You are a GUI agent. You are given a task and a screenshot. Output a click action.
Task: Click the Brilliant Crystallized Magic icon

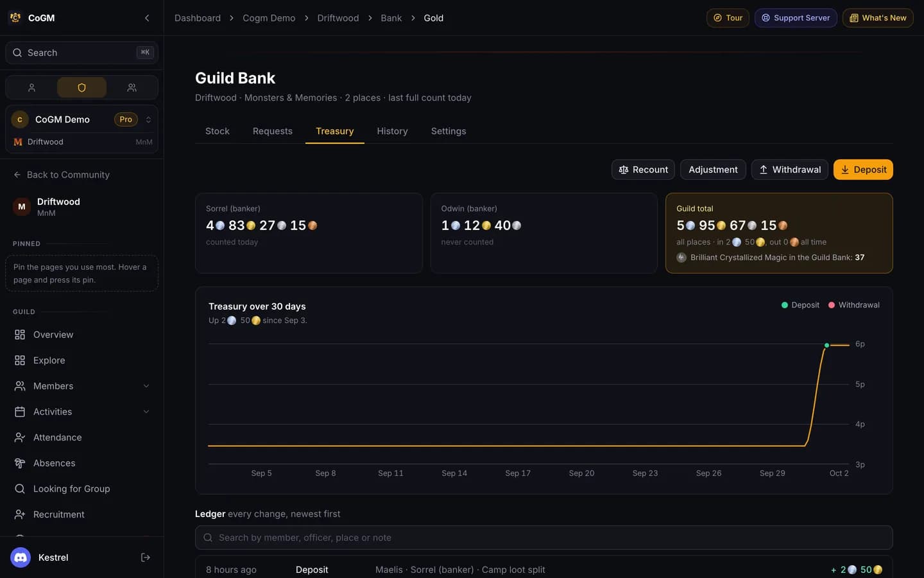click(x=681, y=258)
